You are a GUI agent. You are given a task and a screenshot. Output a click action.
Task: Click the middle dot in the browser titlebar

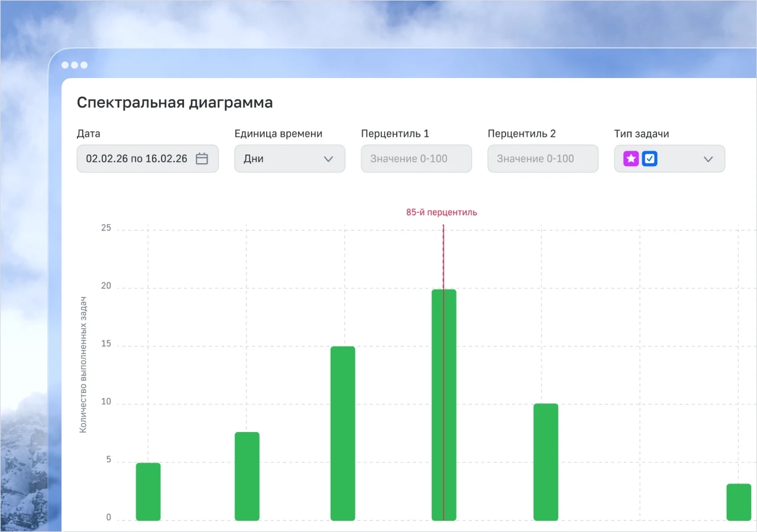click(x=75, y=65)
